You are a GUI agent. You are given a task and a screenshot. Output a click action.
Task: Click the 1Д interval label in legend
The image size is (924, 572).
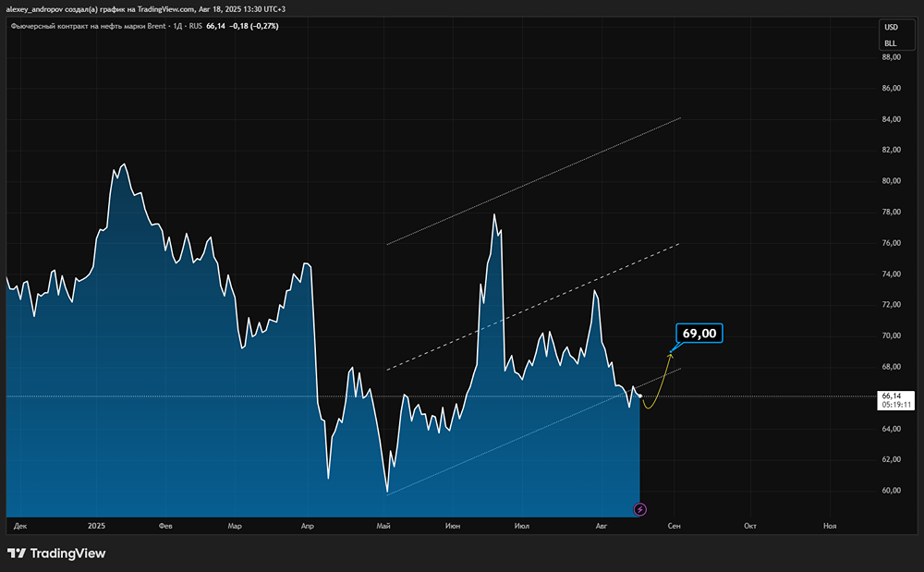pos(176,26)
